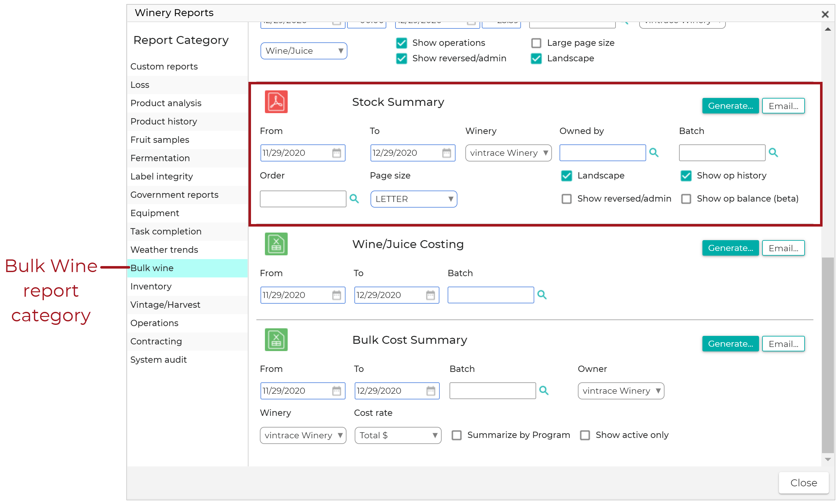Search Stock Summary Owned by field
Screen dimensions: 839x504
coord(653,153)
